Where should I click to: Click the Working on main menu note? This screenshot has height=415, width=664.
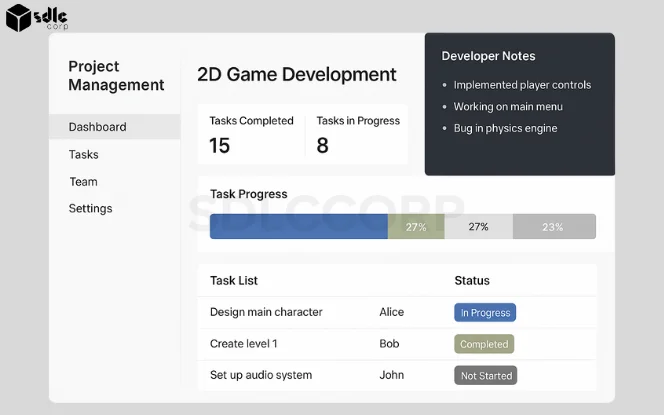(508, 107)
